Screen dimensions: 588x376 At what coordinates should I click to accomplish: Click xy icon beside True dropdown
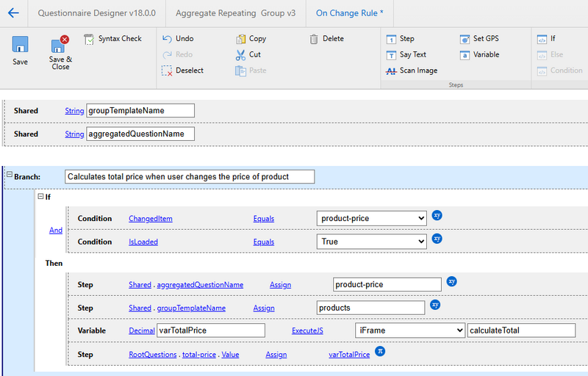[x=437, y=239]
